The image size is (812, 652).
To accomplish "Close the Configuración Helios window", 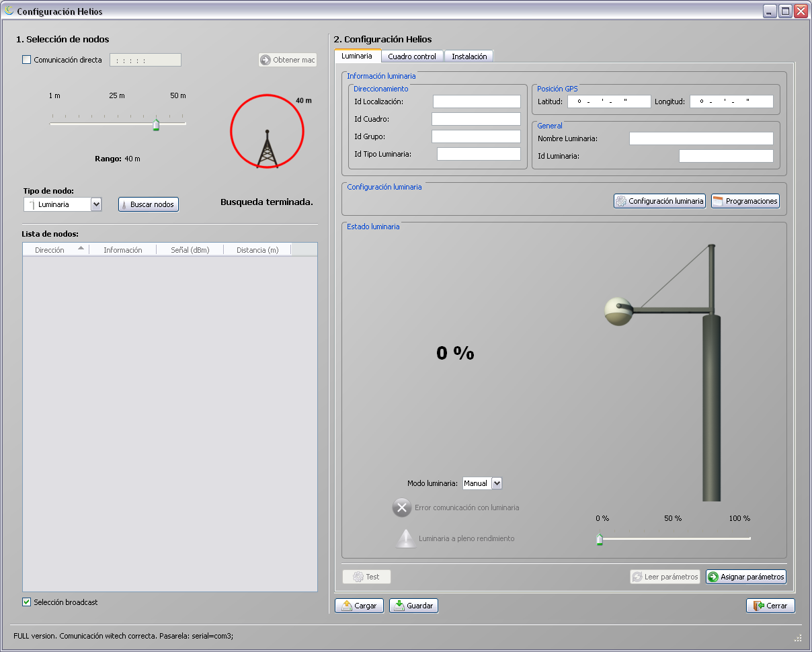I will pyautogui.click(x=801, y=11).
